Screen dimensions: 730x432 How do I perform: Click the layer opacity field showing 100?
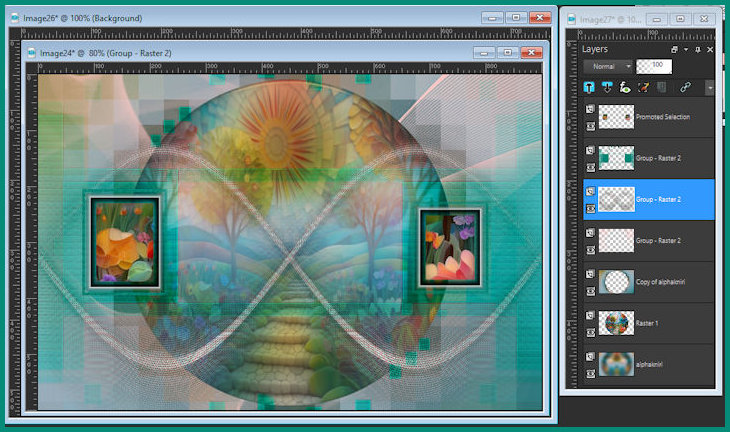656,66
